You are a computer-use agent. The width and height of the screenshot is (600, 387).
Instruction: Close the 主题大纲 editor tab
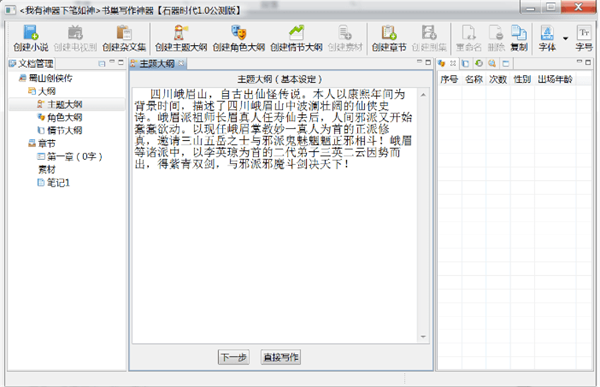[x=181, y=63]
